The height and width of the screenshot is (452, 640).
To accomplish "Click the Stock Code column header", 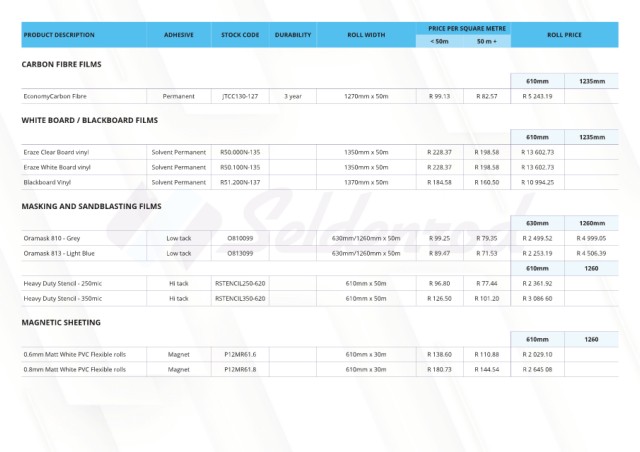I will click(x=240, y=35).
